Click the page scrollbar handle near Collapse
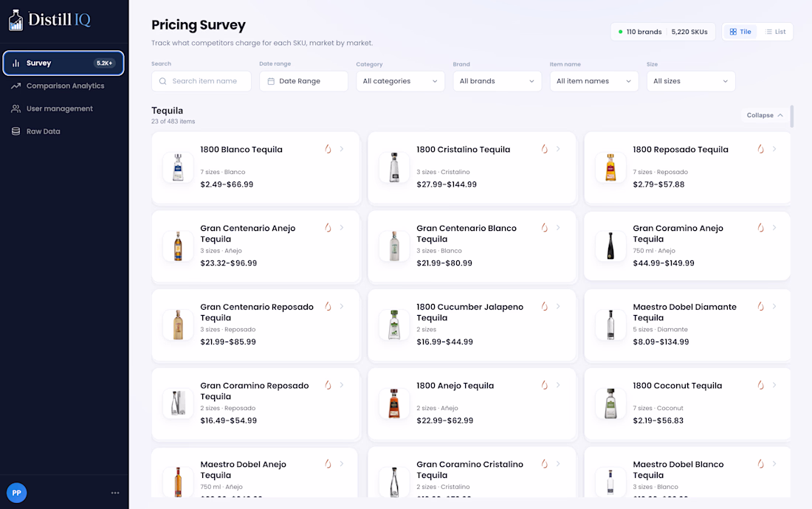This screenshot has height=509, width=812. pyautogui.click(x=791, y=117)
